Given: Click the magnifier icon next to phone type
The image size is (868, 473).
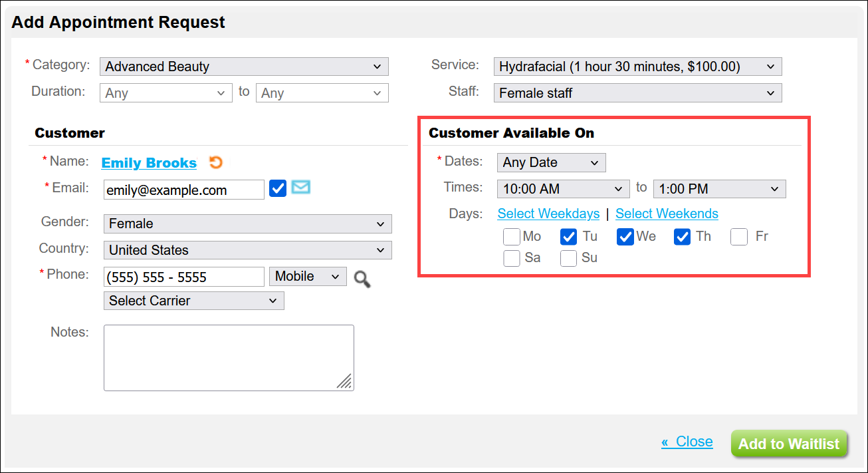Looking at the screenshot, I should coord(362,279).
